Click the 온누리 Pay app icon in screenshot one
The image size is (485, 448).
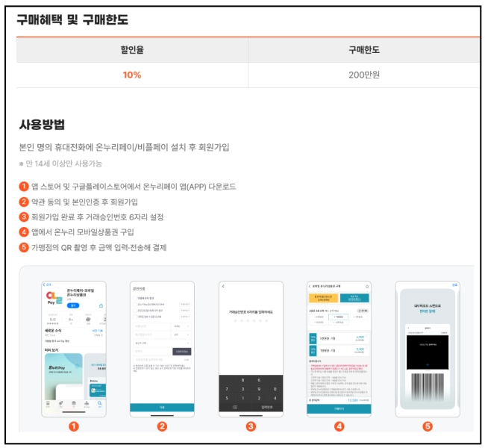[x=54, y=298]
